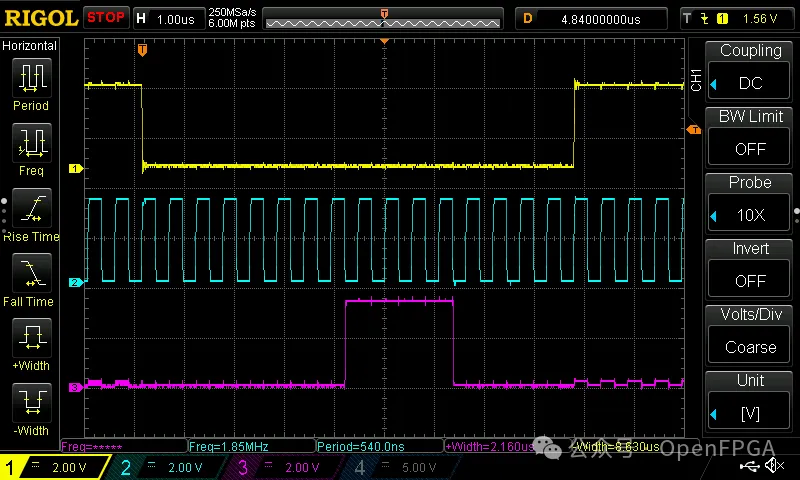Click the +Width=2.160us measurement result
This screenshot has width=800, height=480.
click(x=490, y=447)
